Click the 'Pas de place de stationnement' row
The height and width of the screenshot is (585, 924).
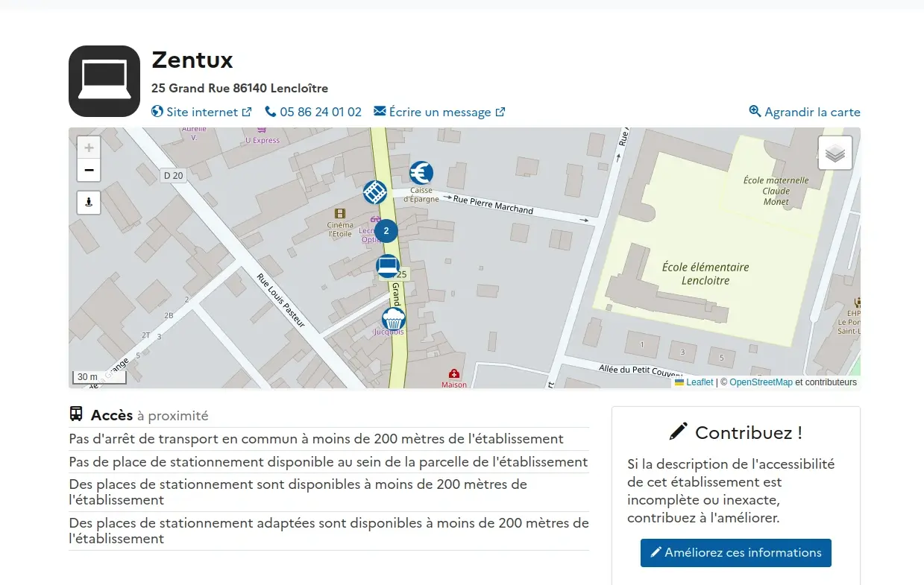tap(329, 462)
